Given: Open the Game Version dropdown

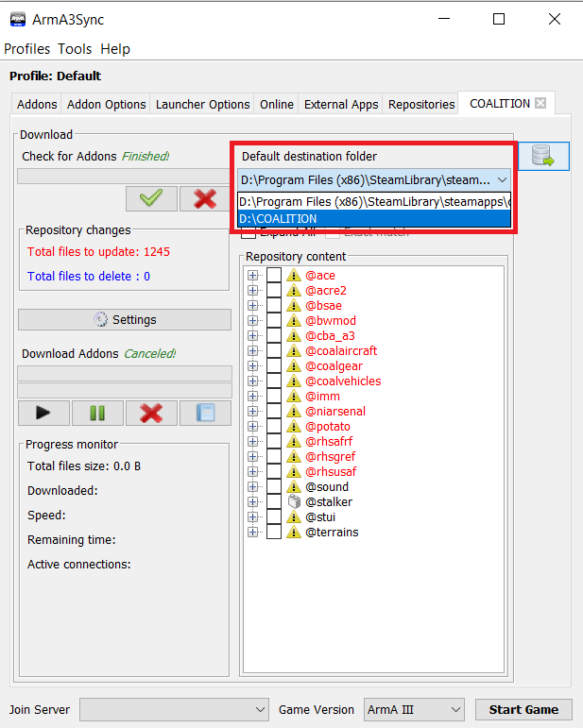Looking at the screenshot, I should coord(413,709).
